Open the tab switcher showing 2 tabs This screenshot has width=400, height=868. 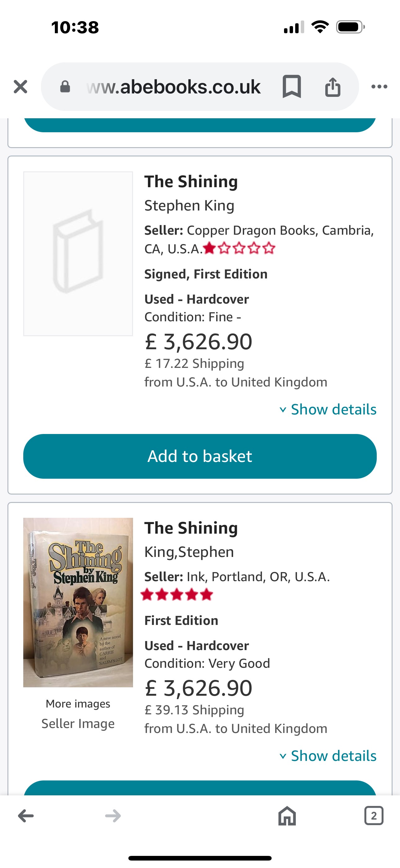(374, 816)
